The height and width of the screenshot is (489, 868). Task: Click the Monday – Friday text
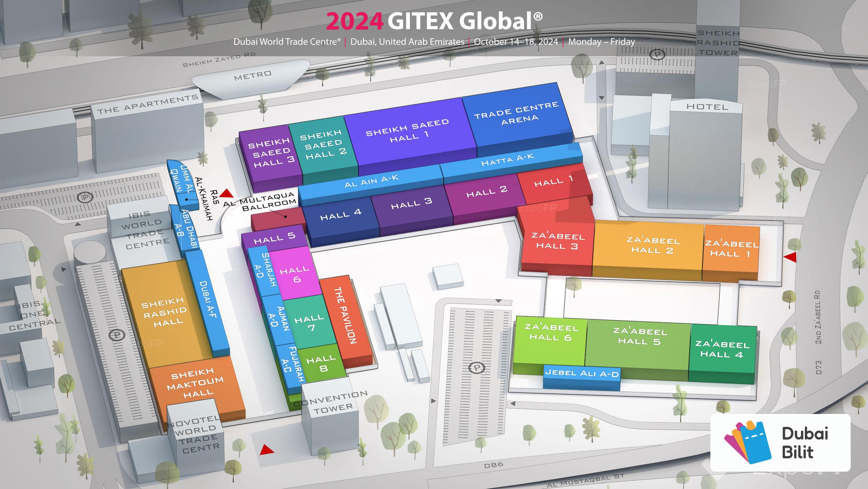(602, 42)
